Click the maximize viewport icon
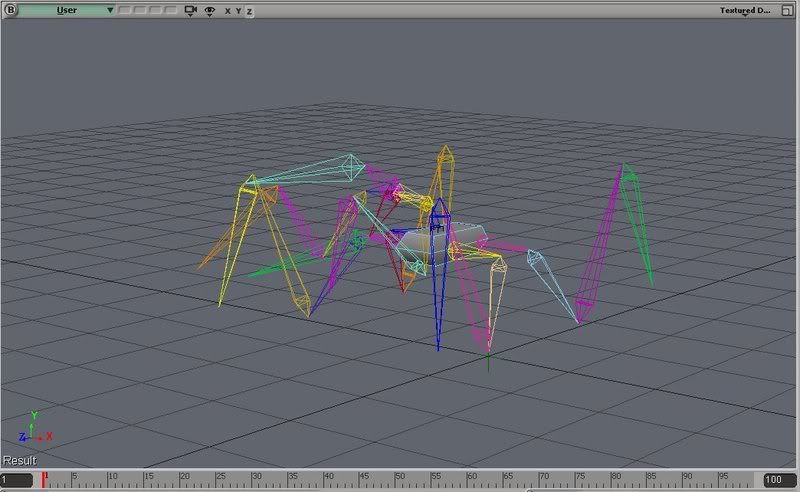The height and width of the screenshot is (492, 800). point(788,10)
